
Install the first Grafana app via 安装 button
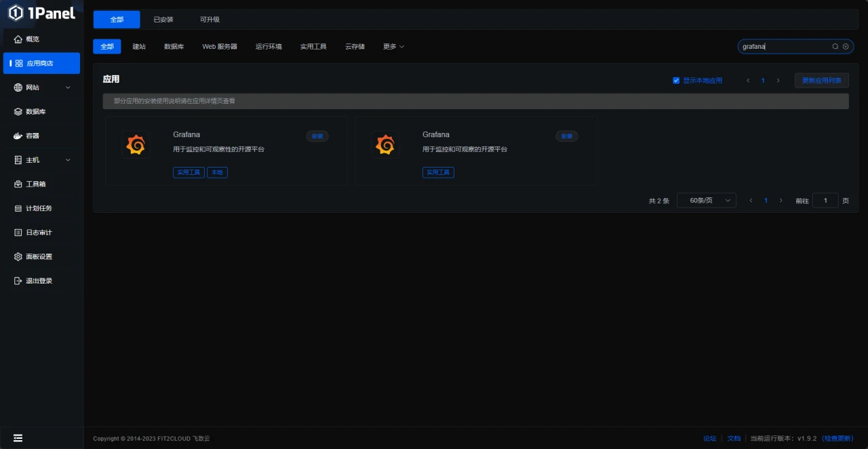(317, 136)
